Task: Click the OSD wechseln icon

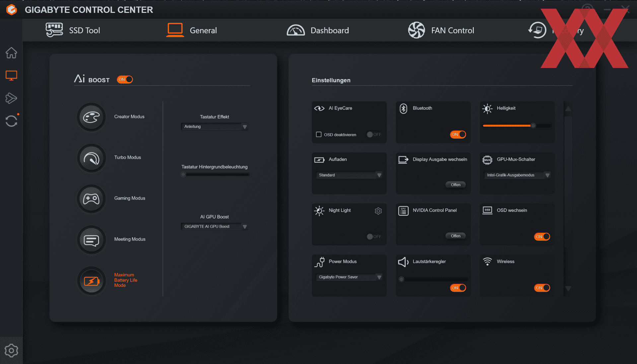Action: tap(487, 211)
